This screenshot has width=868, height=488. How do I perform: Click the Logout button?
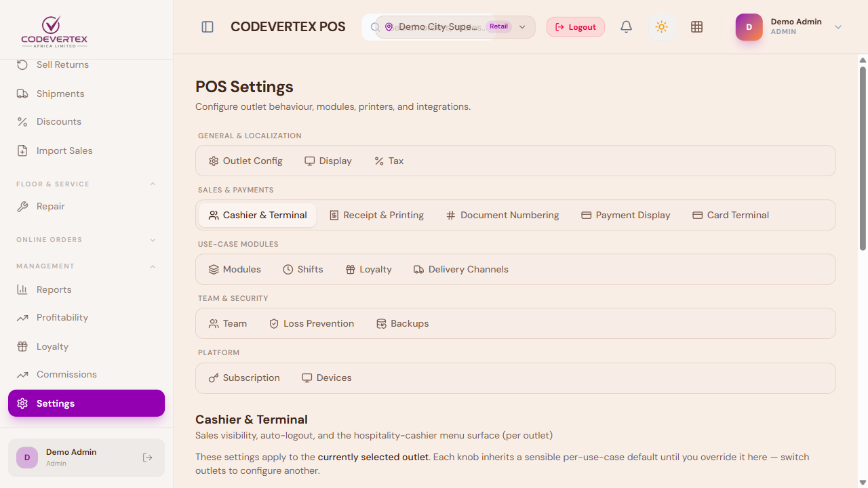576,27
